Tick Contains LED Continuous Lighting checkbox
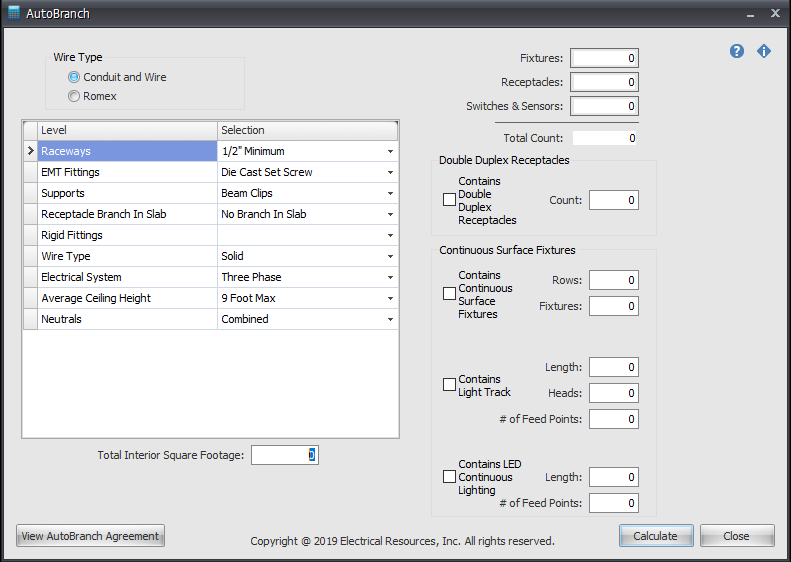Screen dimensions: 791x562 coord(449,477)
